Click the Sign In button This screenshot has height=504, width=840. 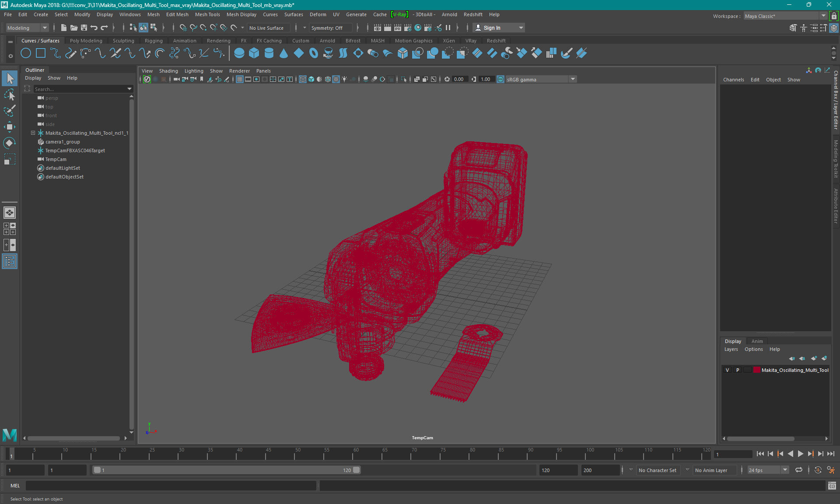tap(492, 28)
